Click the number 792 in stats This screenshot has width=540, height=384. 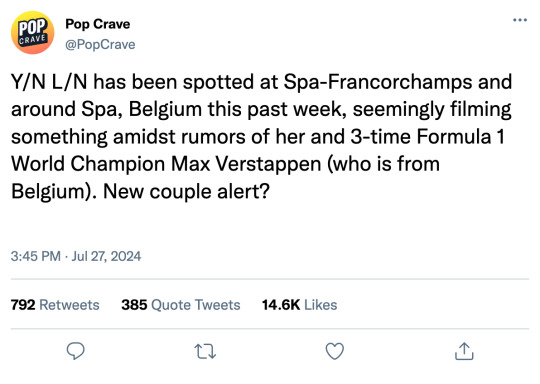point(23,305)
